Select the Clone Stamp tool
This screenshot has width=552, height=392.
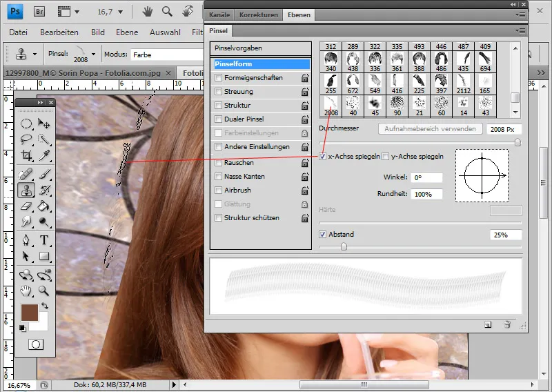tap(26, 190)
